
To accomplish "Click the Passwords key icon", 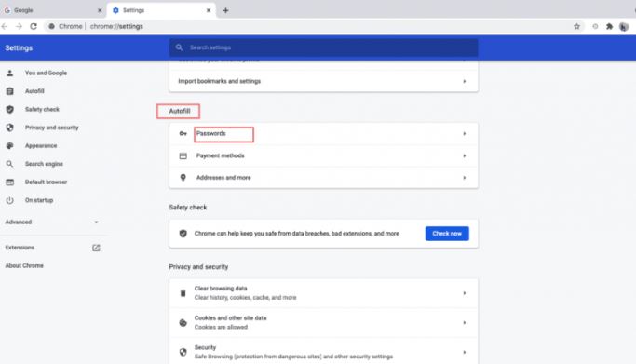I will 183,133.
